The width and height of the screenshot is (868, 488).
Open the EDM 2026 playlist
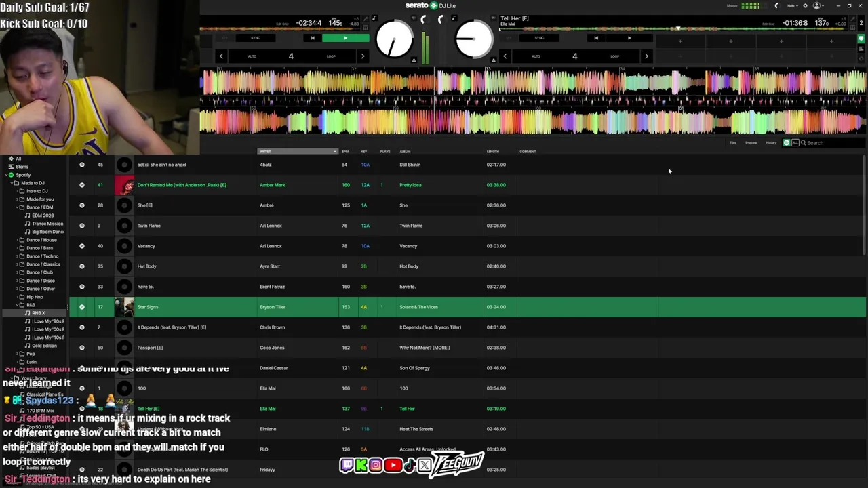coord(43,216)
